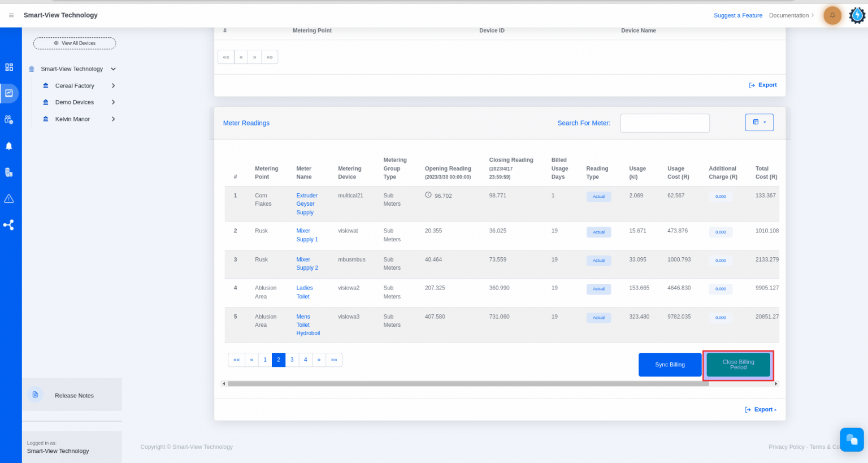Select page 3 in the pagination bar
The width and height of the screenshot is (868, 463).
[x=292, y=360]
